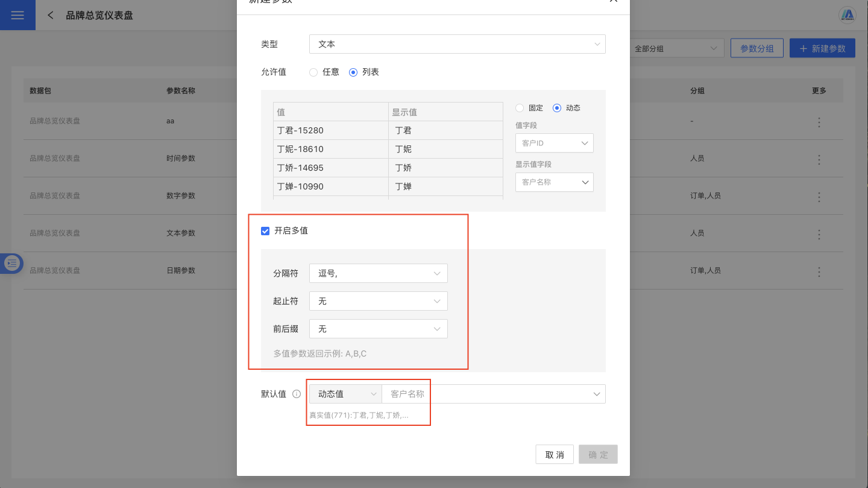
Task: Click the info icon next to 默认值
Action: tap(297, 395)
